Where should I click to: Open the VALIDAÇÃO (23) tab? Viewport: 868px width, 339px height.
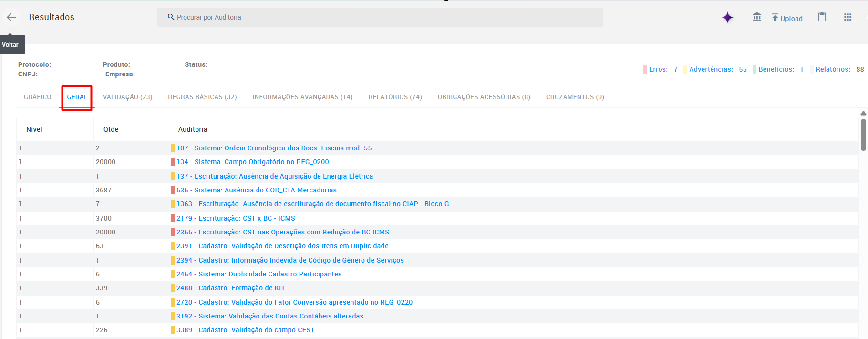(128, 97)
